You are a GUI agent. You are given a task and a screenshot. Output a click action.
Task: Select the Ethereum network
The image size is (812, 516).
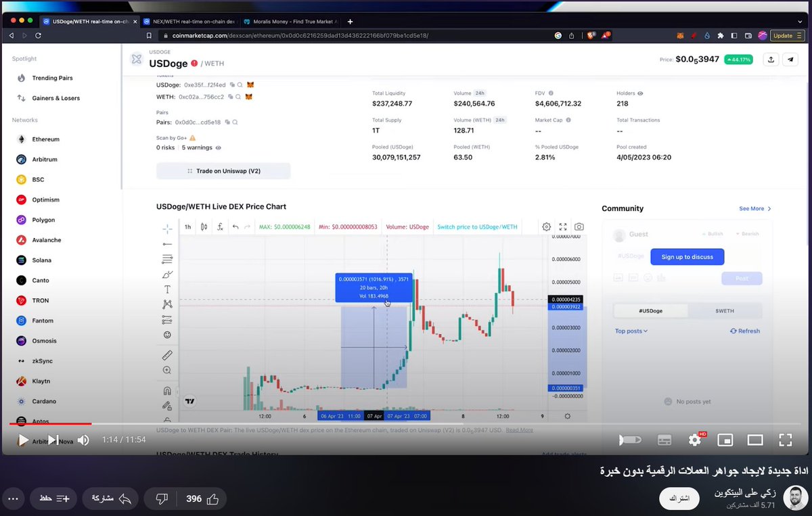point(45,139)
